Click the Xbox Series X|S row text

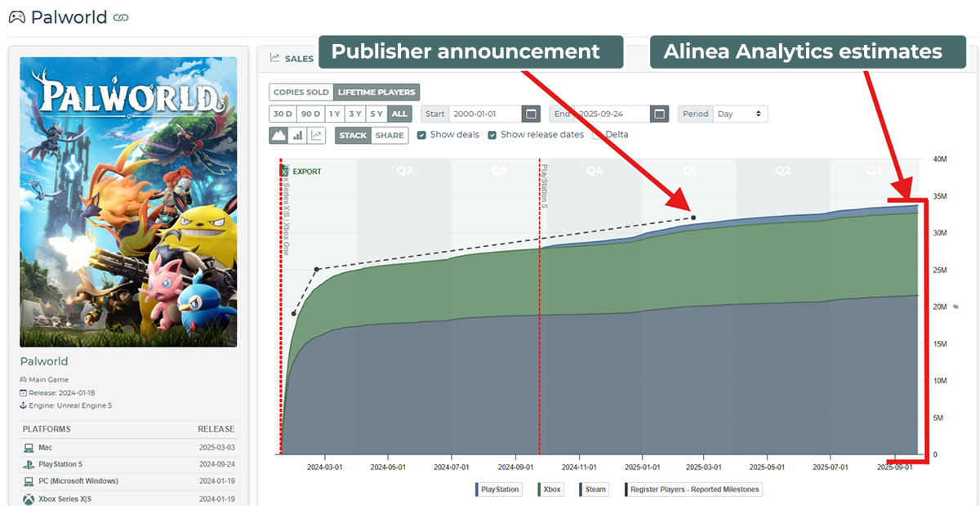coord(65,499)
